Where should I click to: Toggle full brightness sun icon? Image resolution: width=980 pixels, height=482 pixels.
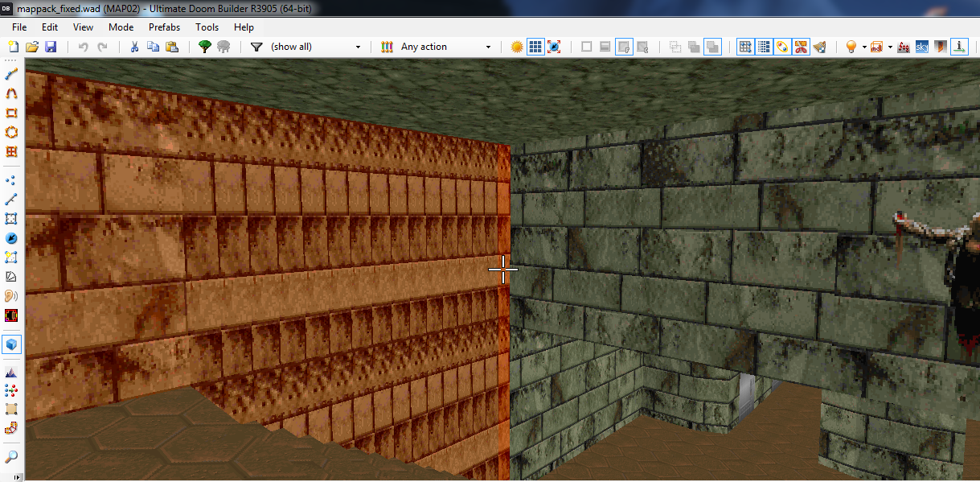pos(517,47)
